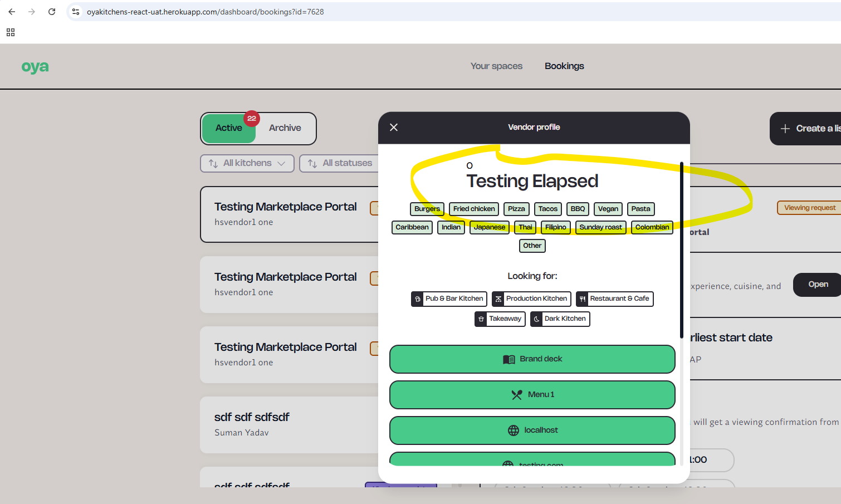Click the localhost globe icon
Screen dimensions: 841x504
pyautogui.click(x=514, y=430)
